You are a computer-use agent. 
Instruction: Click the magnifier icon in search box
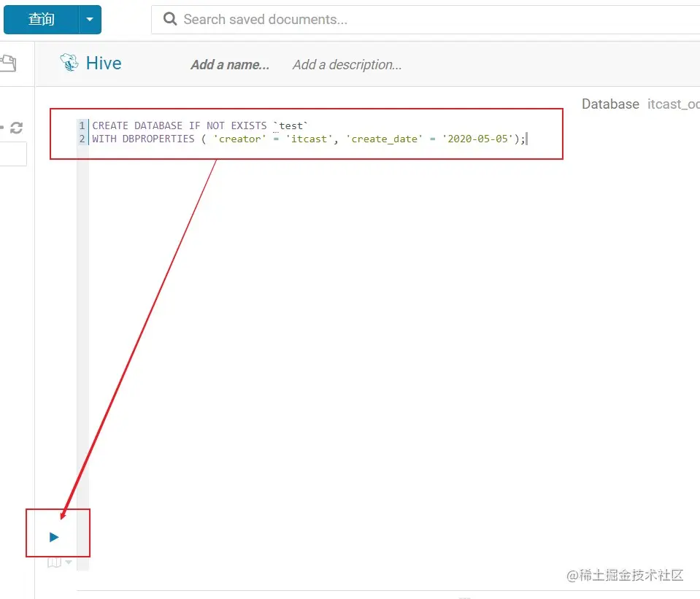(x=169, y=19)
